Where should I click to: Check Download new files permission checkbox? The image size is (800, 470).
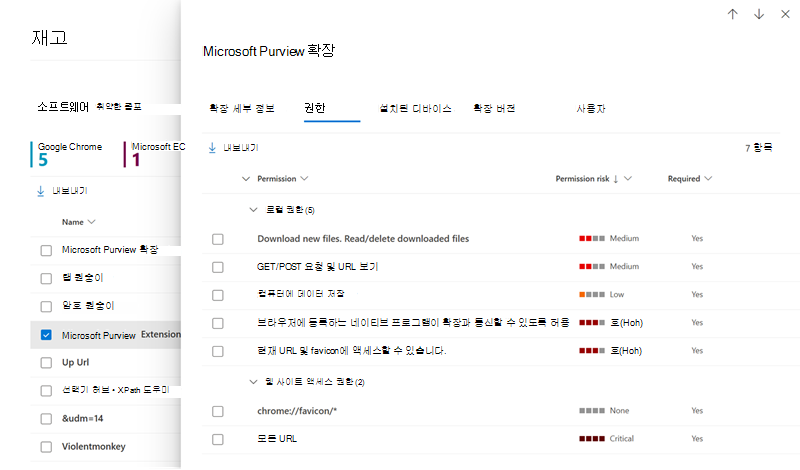[x=218, y=239]
